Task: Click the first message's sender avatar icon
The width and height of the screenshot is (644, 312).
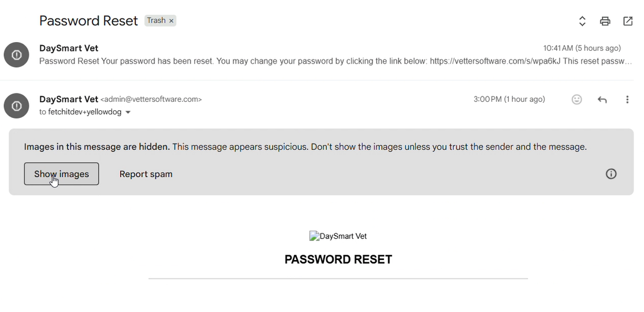Action: click(x=16, y=55)
